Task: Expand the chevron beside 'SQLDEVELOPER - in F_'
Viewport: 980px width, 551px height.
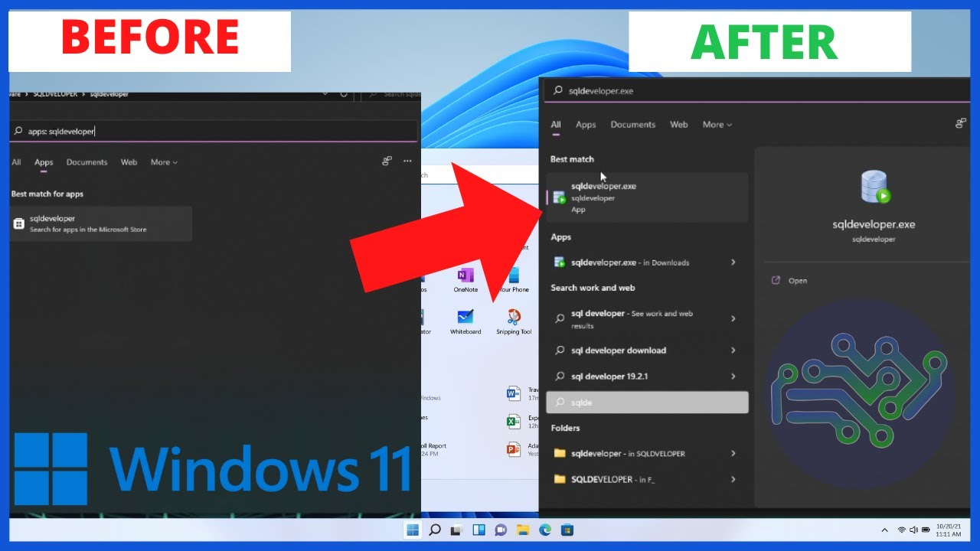Action: pos(733,479)
